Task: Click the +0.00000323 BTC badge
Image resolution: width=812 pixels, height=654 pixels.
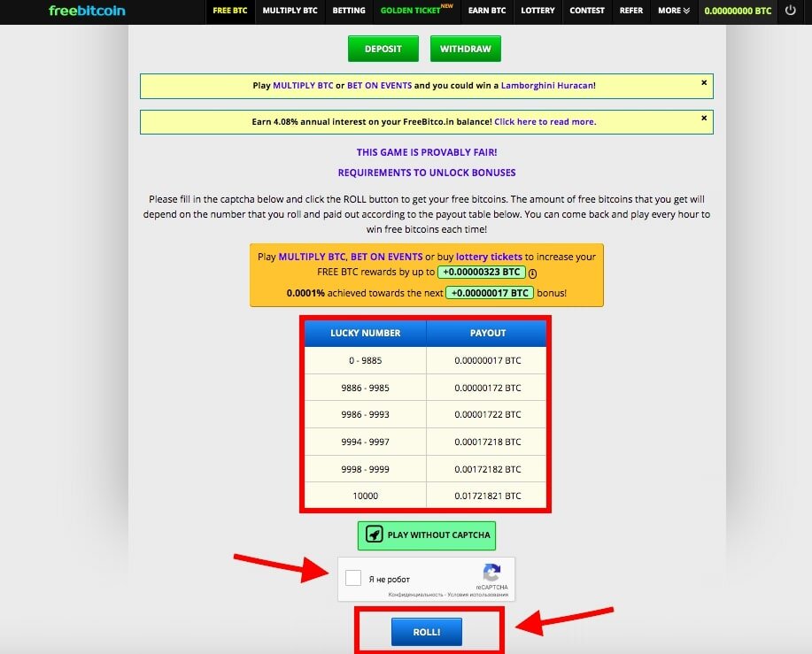Action: (482, 273)
